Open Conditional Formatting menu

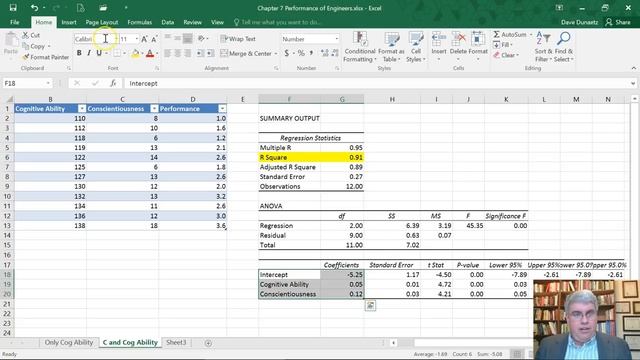(360, 47)
